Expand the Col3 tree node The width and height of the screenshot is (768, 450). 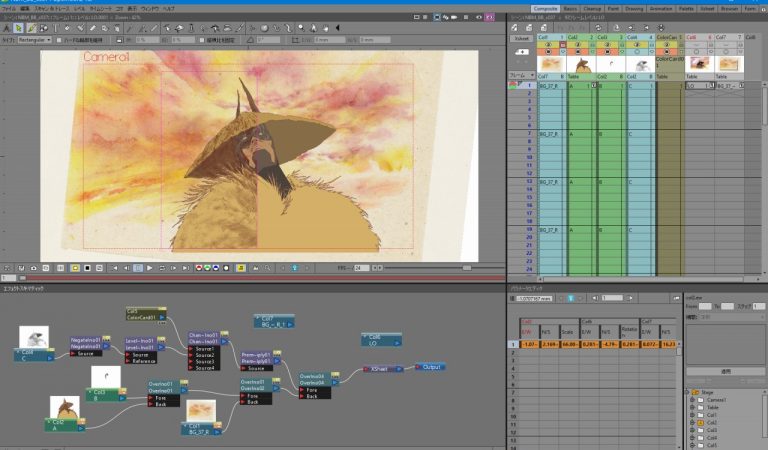coord(692,430)
